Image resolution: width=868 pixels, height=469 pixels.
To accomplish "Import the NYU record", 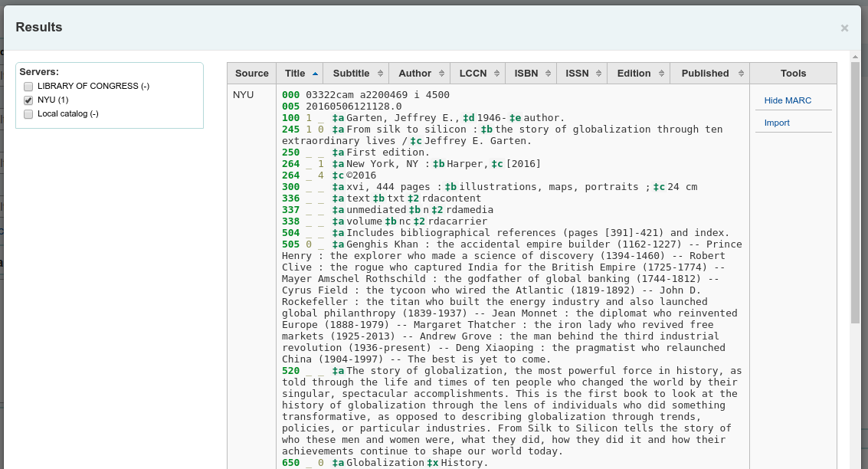I will pos(777,123).
